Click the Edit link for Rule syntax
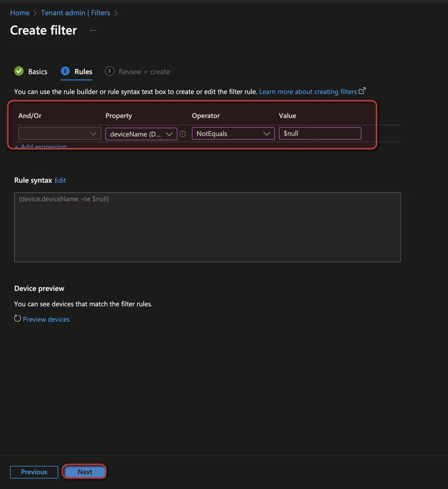The image size is (448, 489). coord(60,180)
